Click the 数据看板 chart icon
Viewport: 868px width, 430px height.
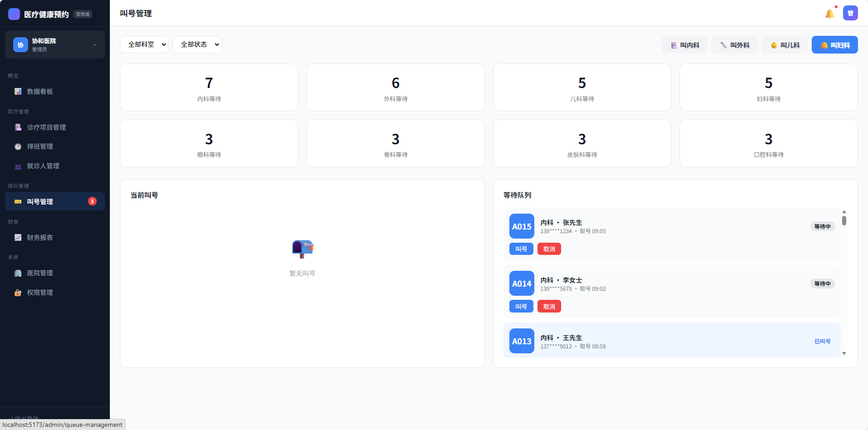[x=18, y=92]
